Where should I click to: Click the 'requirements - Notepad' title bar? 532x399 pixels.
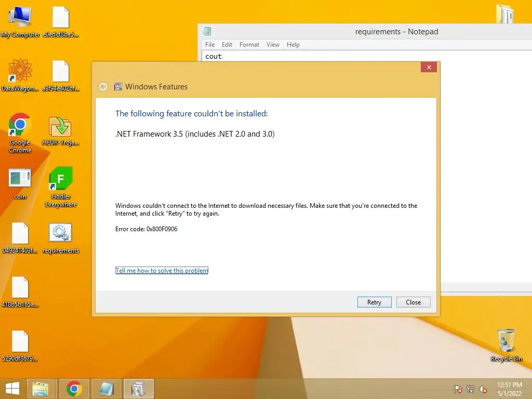point(396,32)
